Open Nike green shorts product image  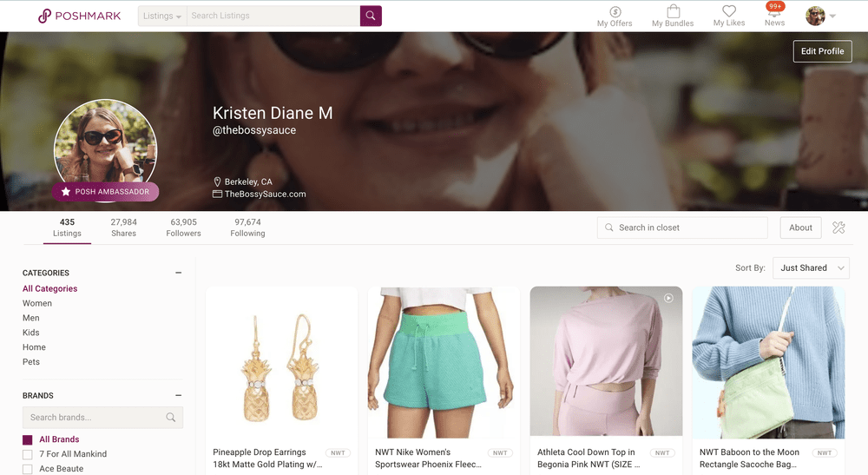tap(444, 362)
